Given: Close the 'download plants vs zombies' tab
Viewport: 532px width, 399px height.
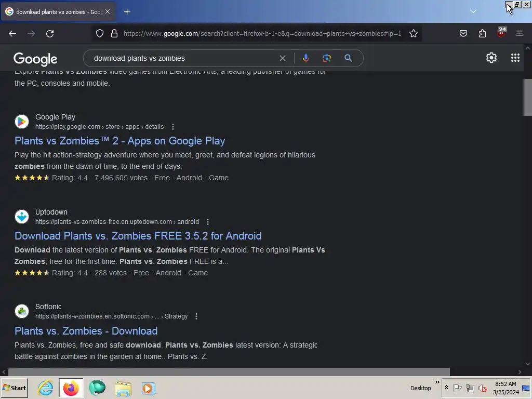Looking at the screenshot, I should 108,11.
